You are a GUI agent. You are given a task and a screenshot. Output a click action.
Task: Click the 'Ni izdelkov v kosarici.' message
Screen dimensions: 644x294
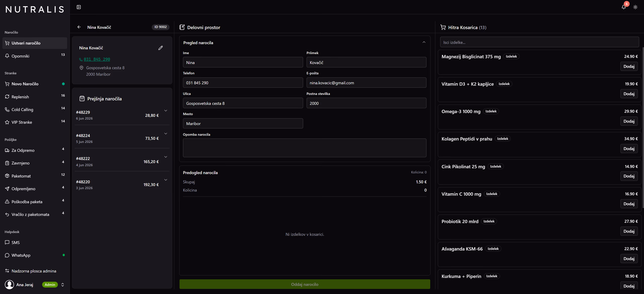[305, 234]
